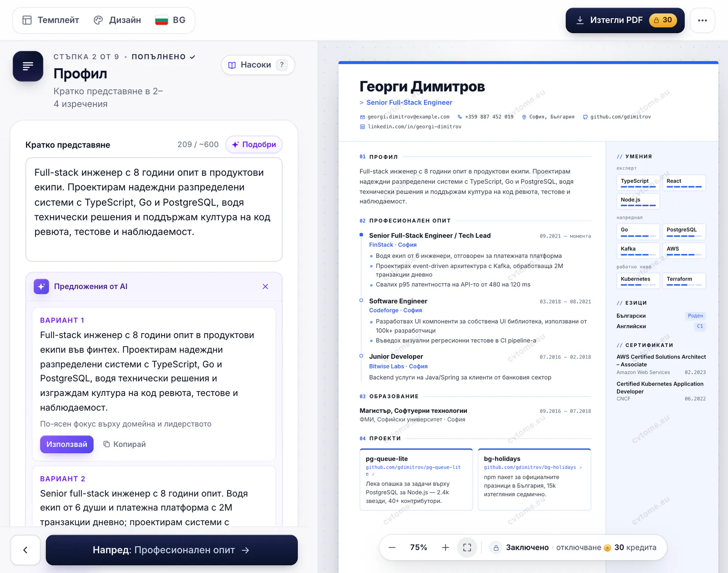Open the Насоки guidance panel

pyautogui.click(x=258, y=65)
